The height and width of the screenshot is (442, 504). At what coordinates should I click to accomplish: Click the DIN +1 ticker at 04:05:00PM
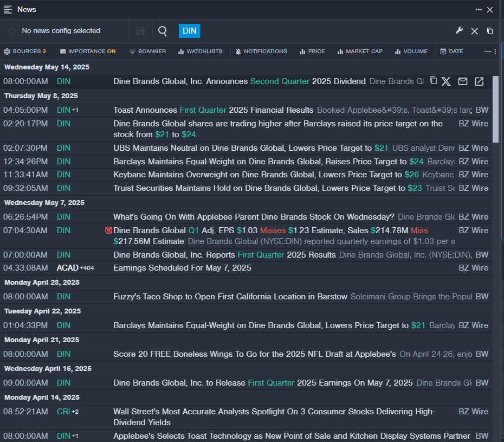pyautogui.click(x=68, y=110)
